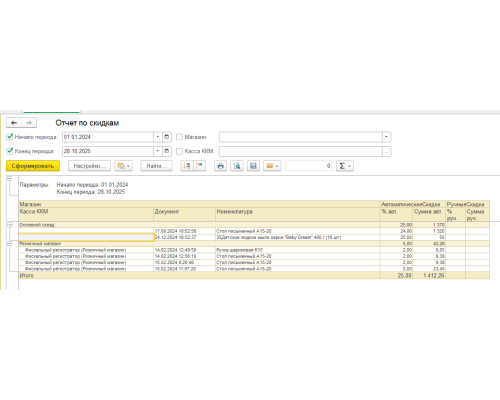Viewport: 500px width, 400px height.
Task: Open the print preview icon
Action: [237, 166]
